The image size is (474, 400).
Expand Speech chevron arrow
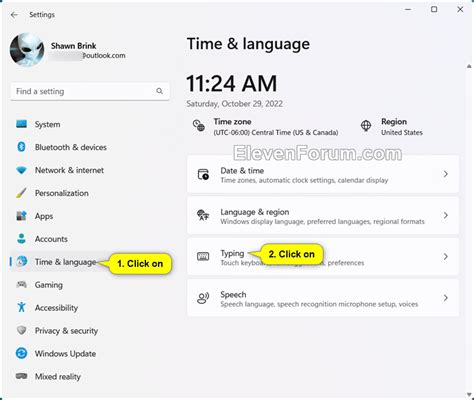click(446, 298)
